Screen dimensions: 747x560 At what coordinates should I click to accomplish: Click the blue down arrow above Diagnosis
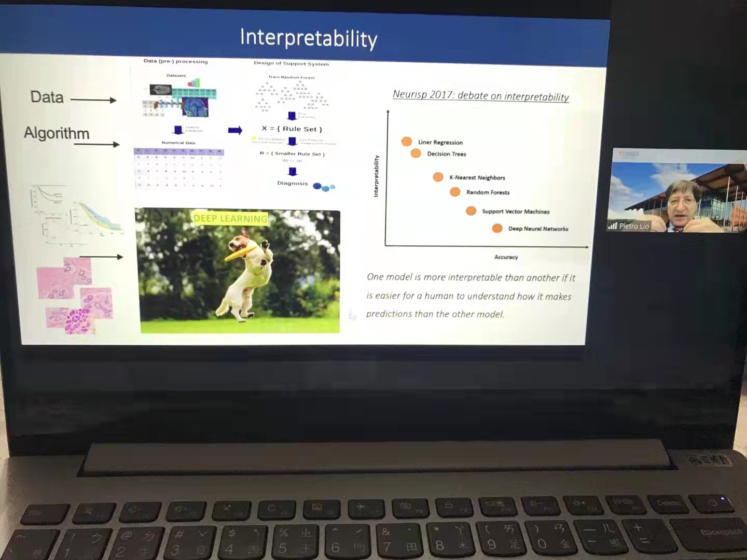pyautogui.click(x=293, y=172)
